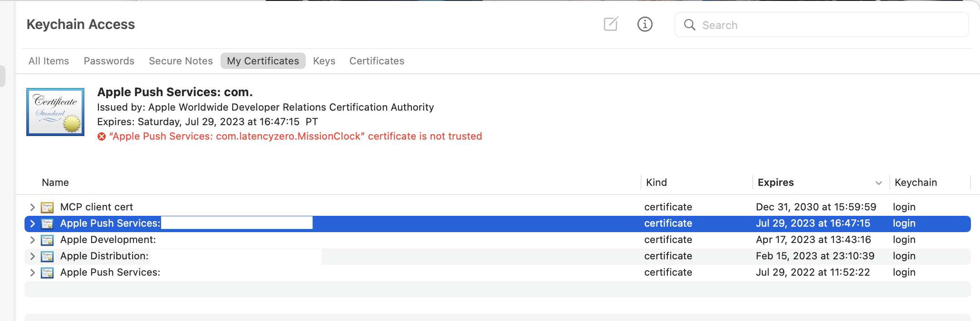Select the Keys tab
The height and width of the screenshot is (321, 980).
click(x=324, y=61)
